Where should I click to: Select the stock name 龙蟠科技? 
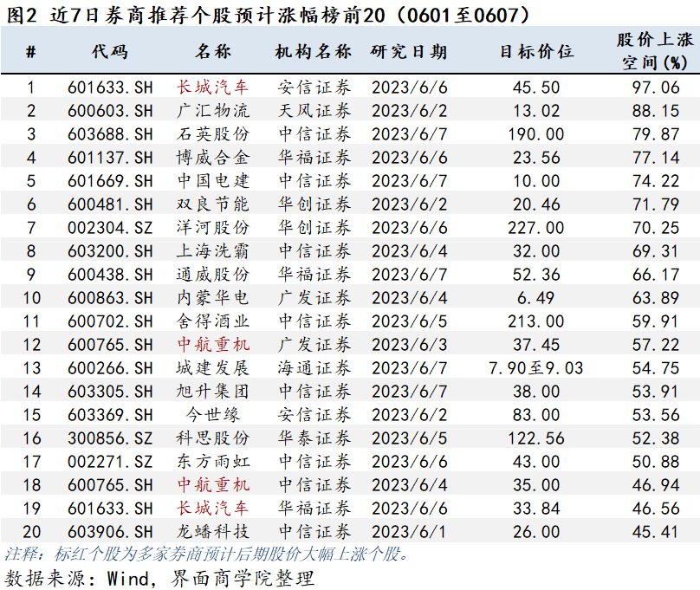coord(213,532)
